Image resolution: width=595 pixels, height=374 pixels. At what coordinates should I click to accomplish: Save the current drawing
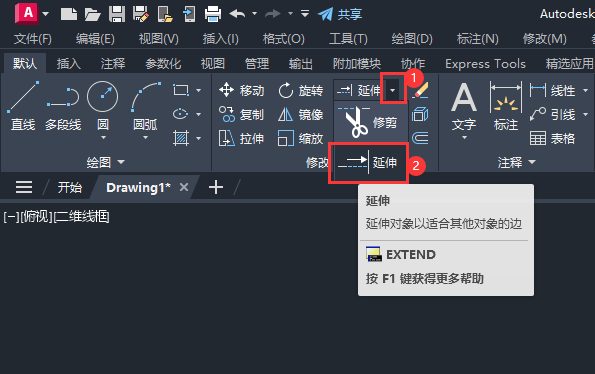point(116,14)
